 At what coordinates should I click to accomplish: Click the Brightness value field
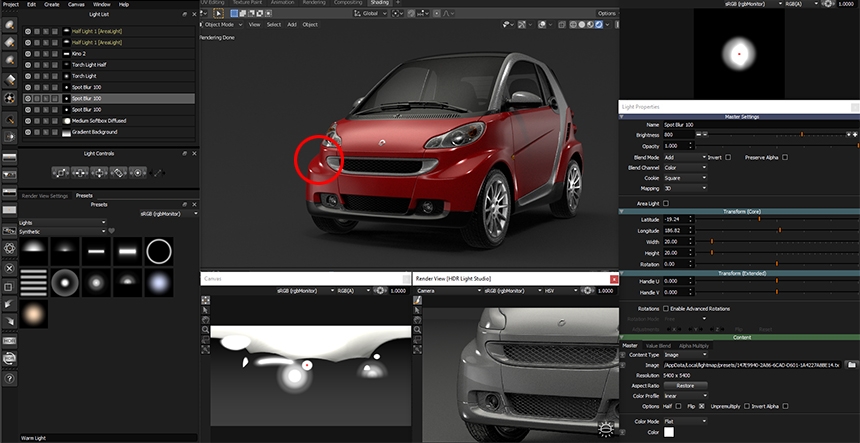(678, 134)
